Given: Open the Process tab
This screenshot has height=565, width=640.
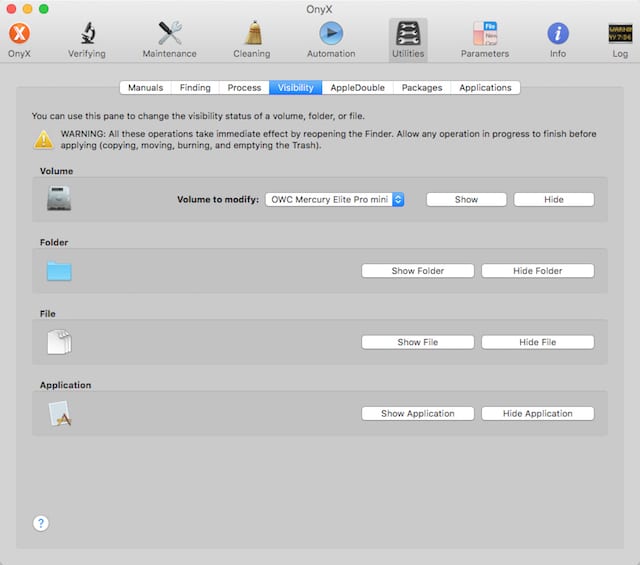Looking at the screenshot, I should [x=244, y=88].
